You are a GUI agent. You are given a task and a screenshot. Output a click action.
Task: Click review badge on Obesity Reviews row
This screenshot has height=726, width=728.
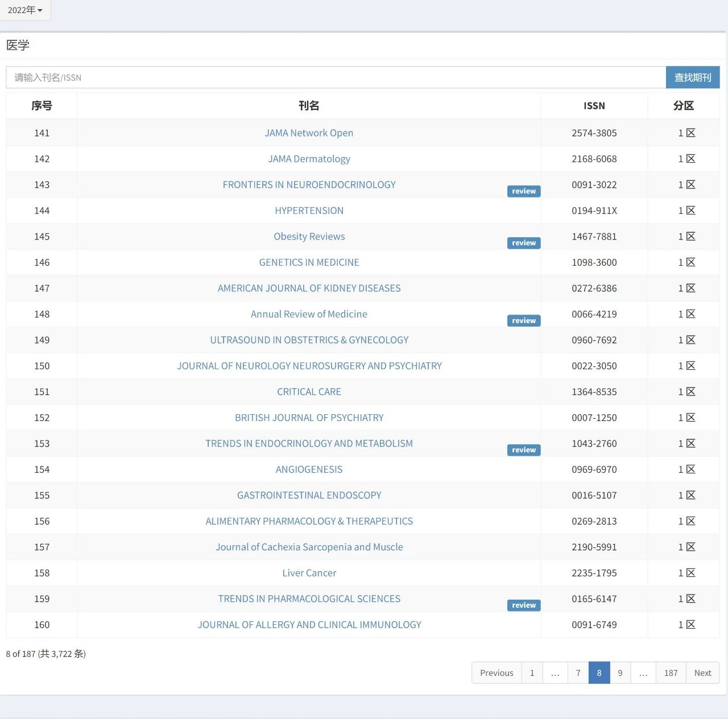[524, 243]
